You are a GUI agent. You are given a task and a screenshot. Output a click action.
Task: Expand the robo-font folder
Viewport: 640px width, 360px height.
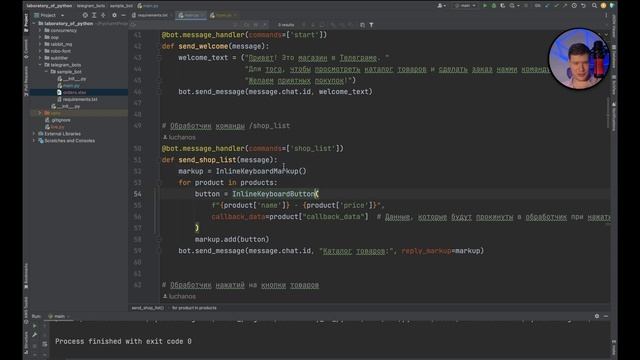point(40,51)
